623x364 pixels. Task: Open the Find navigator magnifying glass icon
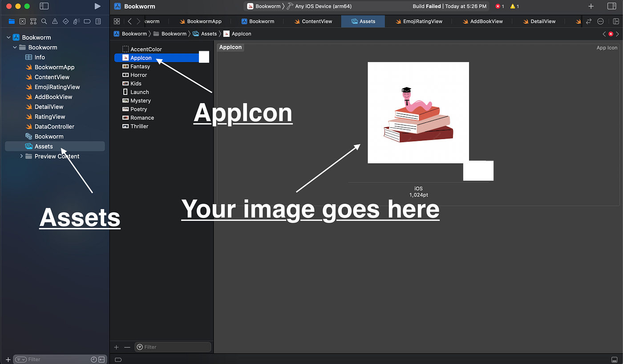coord(44,21)
